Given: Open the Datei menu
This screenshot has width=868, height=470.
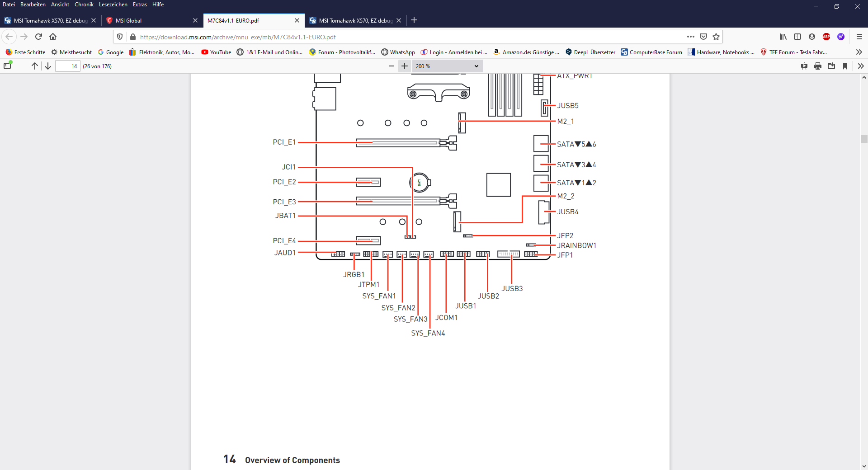Looking at the screenshot, I should [x=9, y=5].
